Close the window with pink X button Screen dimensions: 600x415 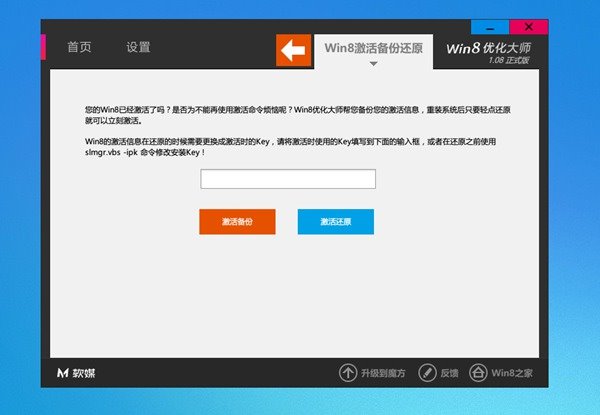pos(529,27)
